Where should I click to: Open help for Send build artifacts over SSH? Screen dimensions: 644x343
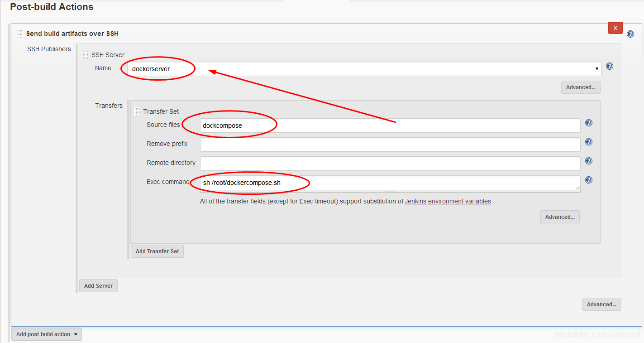(x=630, y=34)
